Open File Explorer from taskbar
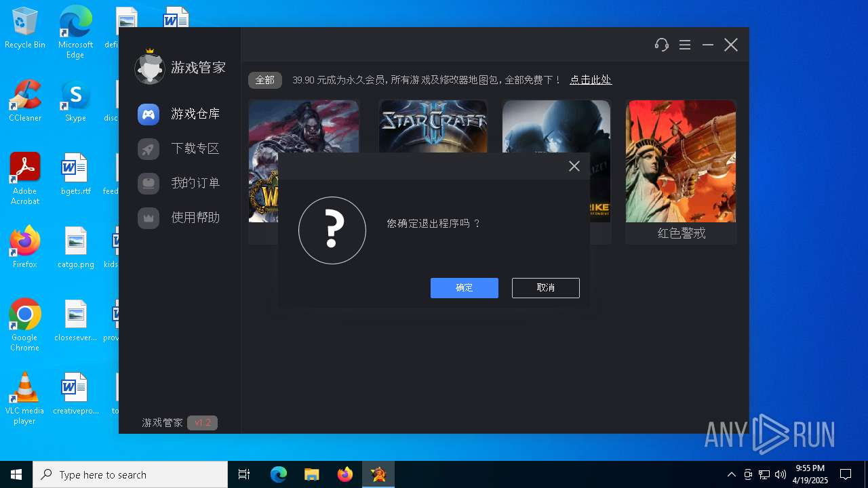 pyautogui.click(x=311, y=474)
